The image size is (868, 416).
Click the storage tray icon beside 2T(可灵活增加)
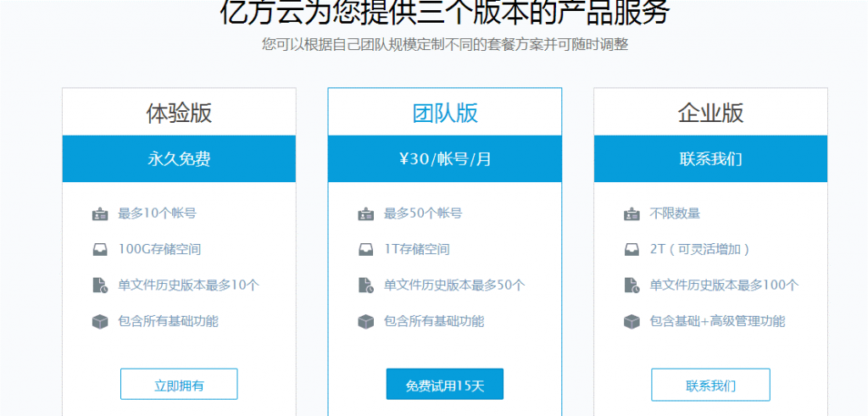click(632, 250)
